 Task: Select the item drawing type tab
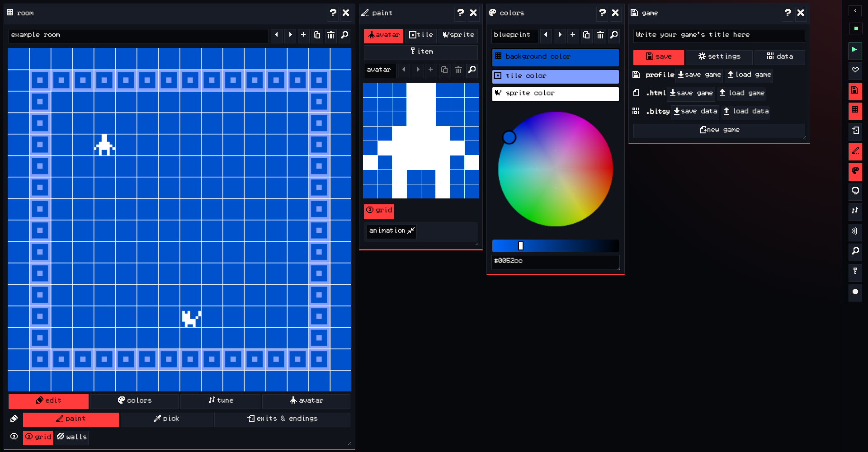(x=421, y=52)
